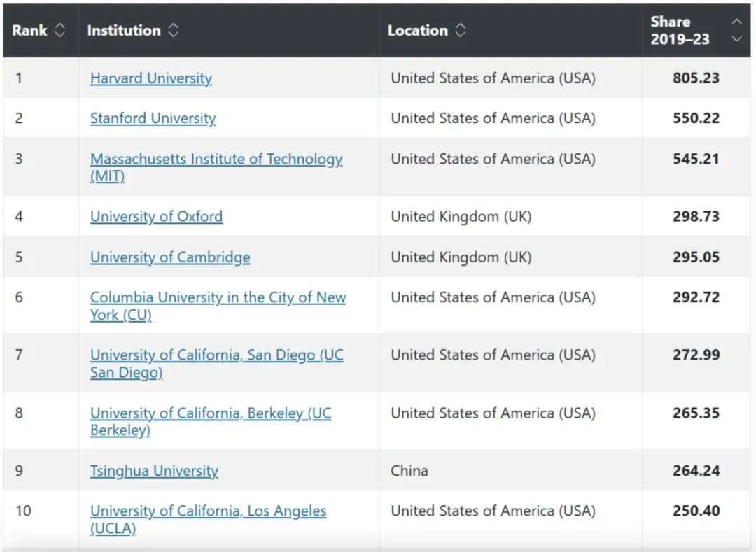Open Columbia University in the City of New York link

pyautogui.click(x=218, y=305)
